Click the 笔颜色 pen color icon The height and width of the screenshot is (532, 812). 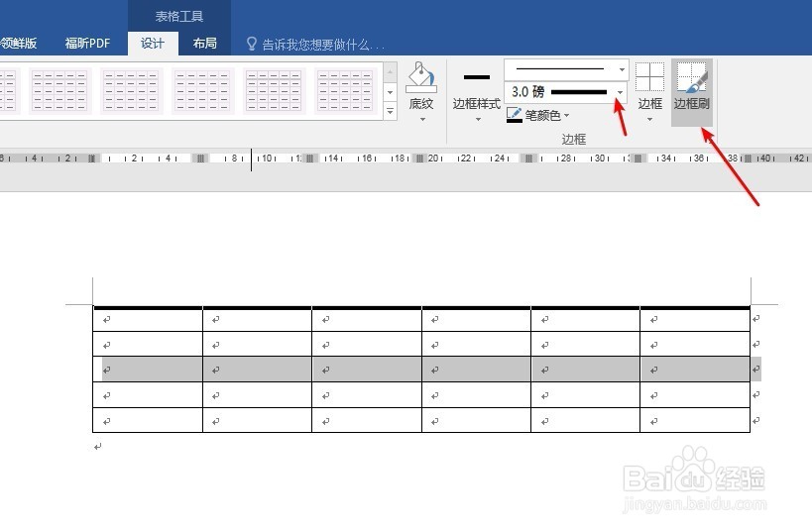(515, 115)
